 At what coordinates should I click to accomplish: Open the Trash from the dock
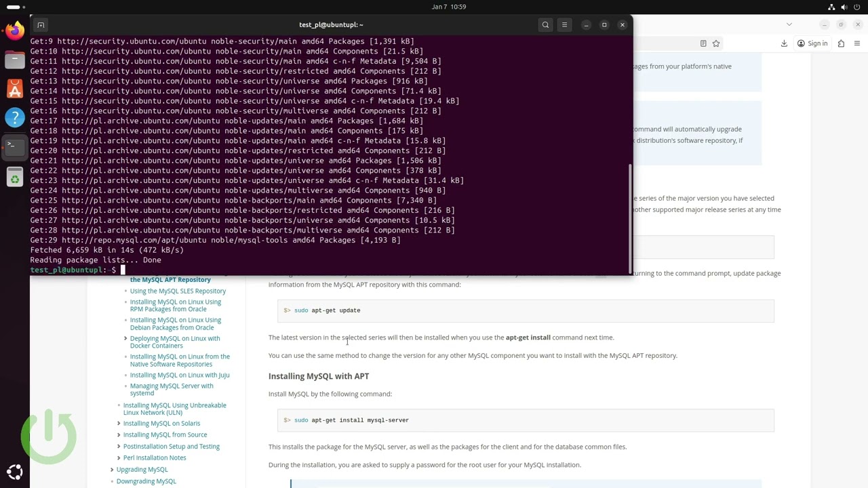[x=15, y=178]
